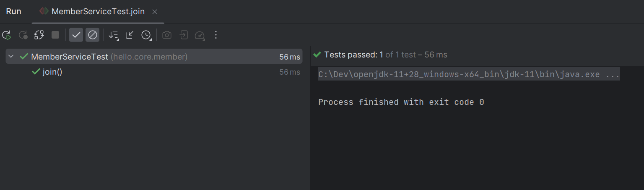Viewport: 644px width, 190px height.
Task: Toggle auto-test rerun icon
Action: pos(39,35)
